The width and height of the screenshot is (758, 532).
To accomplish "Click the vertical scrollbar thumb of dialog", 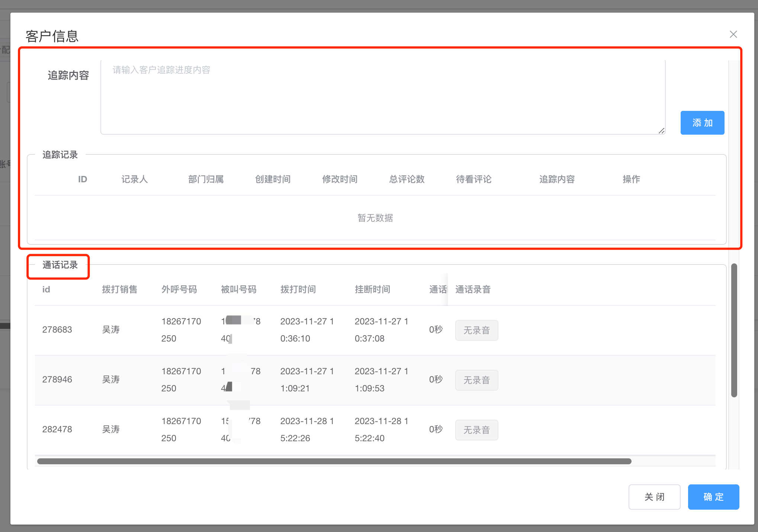I will [x=734, y=330].
